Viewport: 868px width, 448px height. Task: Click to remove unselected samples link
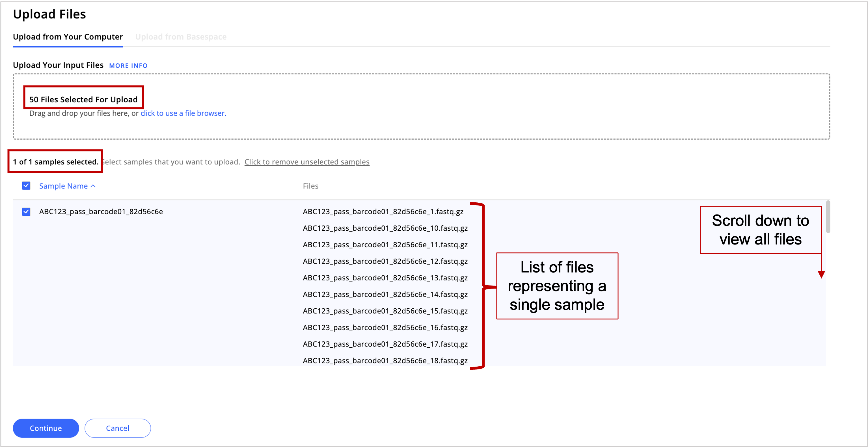[x=307, y=162]
